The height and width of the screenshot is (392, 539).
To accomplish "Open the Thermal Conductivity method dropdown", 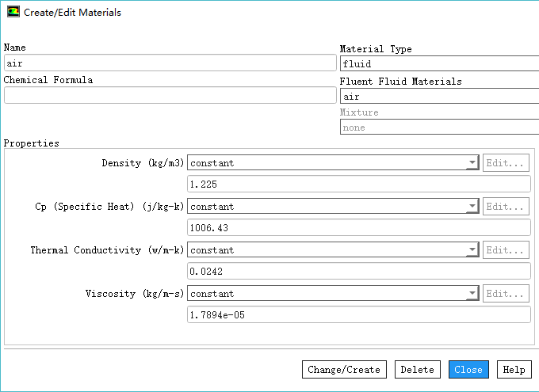I will click(x=472, y=250).
